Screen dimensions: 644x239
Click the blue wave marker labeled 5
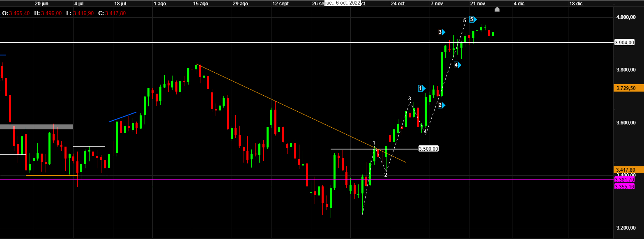[473, 19]
